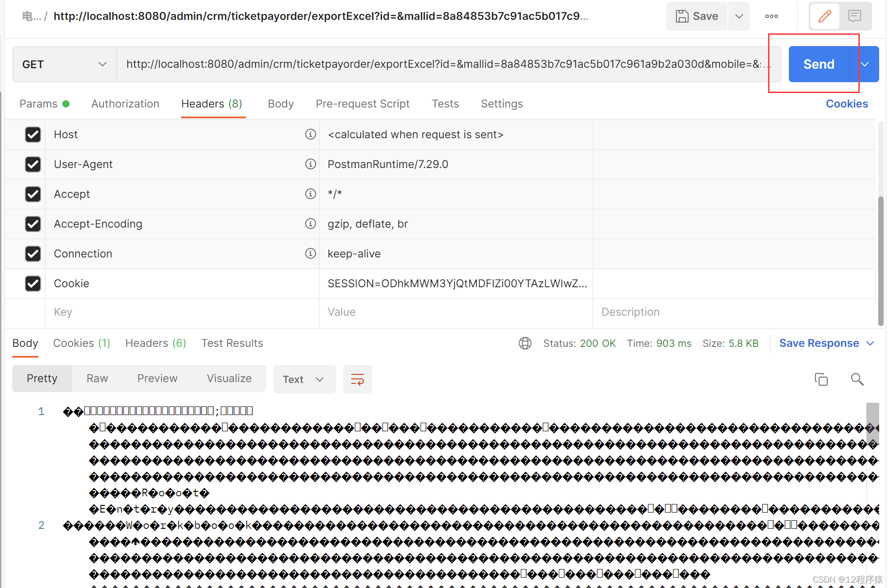Screen dimensions: 890x588
Task: Open the comments panel icon
Action: pyautogui.click(x=854, y=16)
